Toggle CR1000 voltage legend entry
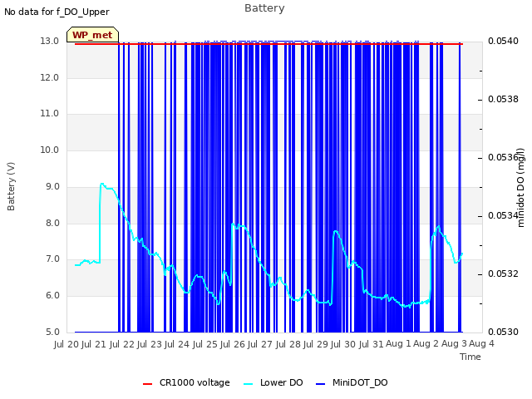The image size is (532, 399). 186,382
